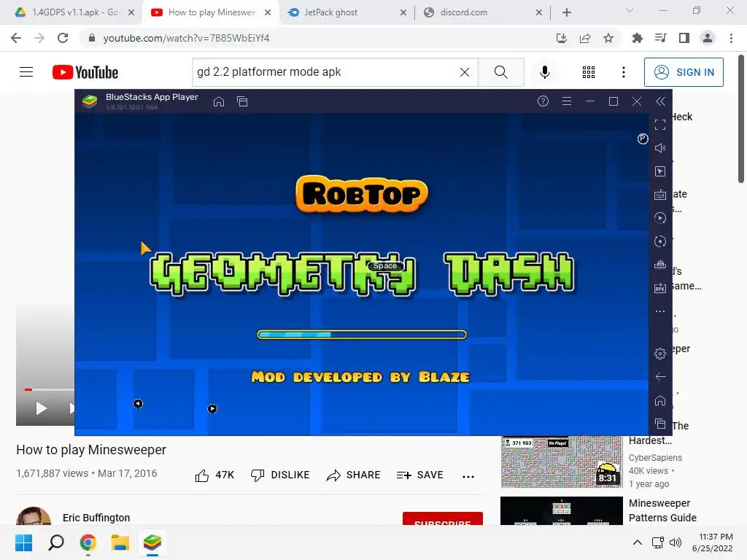The width and height of the screenshot is (747, 560).
Task: Open BlueStacks hamburger menu in title bar
Action: (566, 101)
